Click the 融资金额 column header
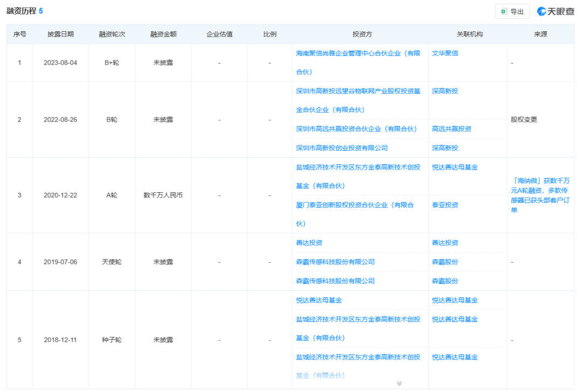This screenshot has width=582, height=392. click(x=163, y=34)
